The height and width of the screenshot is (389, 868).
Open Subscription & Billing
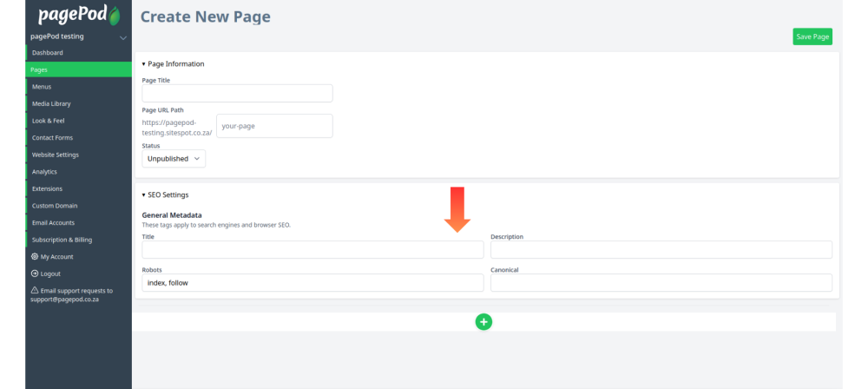pos(79,240)
